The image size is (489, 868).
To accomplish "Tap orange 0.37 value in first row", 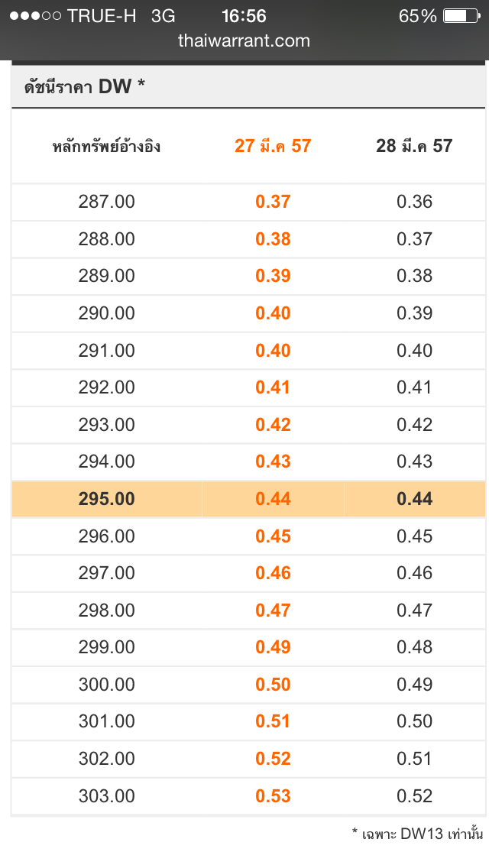I will 273,202.
